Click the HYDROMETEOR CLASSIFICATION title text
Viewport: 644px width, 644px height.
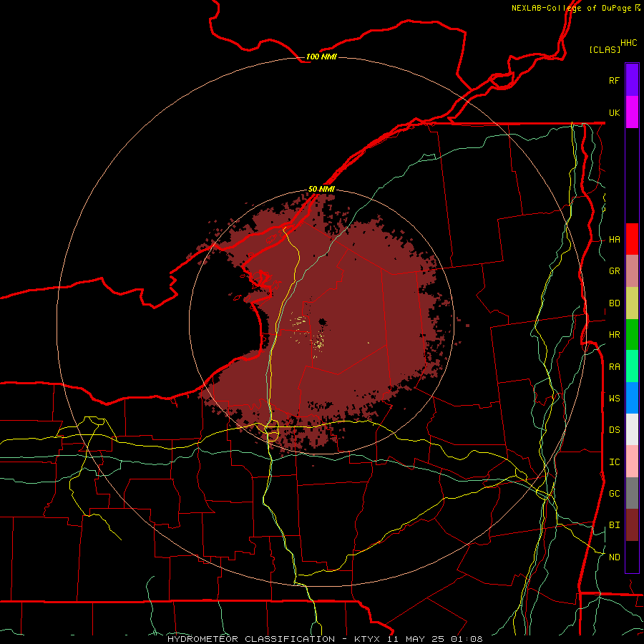coord(251,639)
